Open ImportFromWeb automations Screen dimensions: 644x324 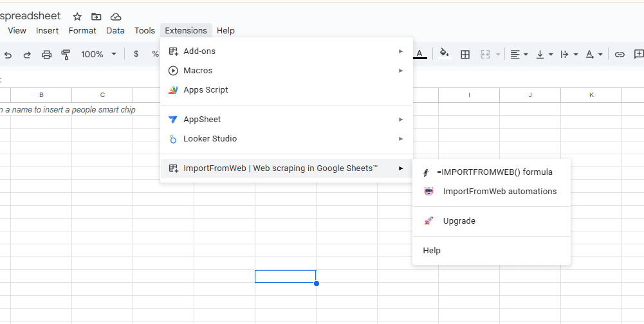tap(499, 192)
